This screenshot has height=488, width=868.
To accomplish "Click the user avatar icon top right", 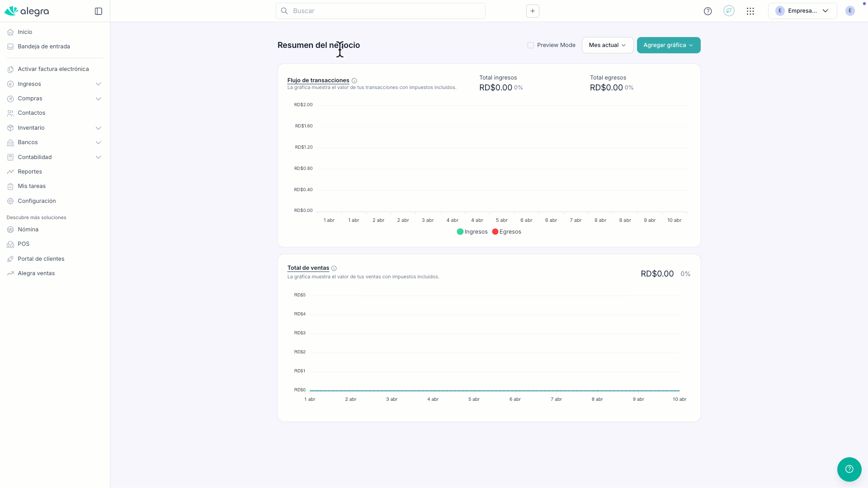I will coord(850,11).
